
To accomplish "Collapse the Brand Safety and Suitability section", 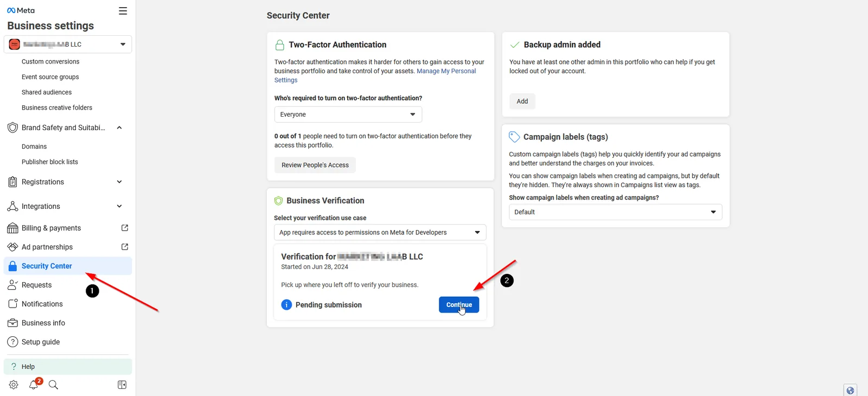I will pos(119,127).
